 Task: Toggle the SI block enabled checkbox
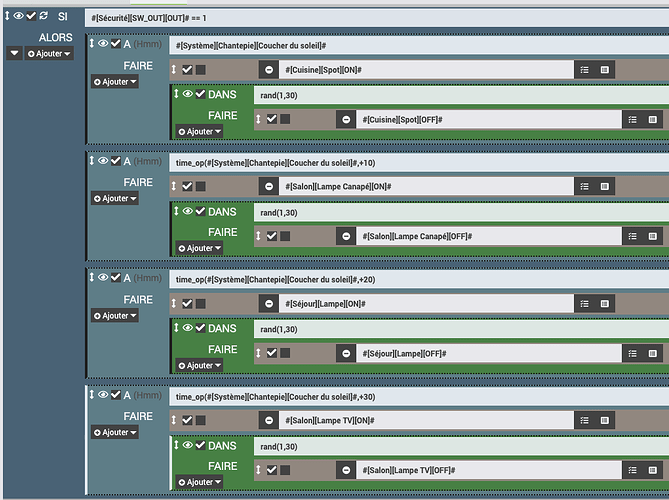tap(31, 16)
